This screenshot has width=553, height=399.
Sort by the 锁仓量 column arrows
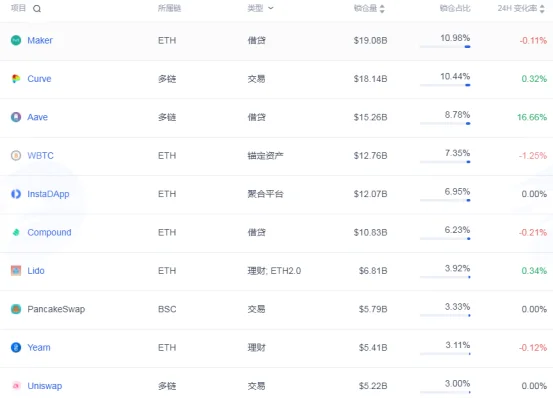coord(382,9)
